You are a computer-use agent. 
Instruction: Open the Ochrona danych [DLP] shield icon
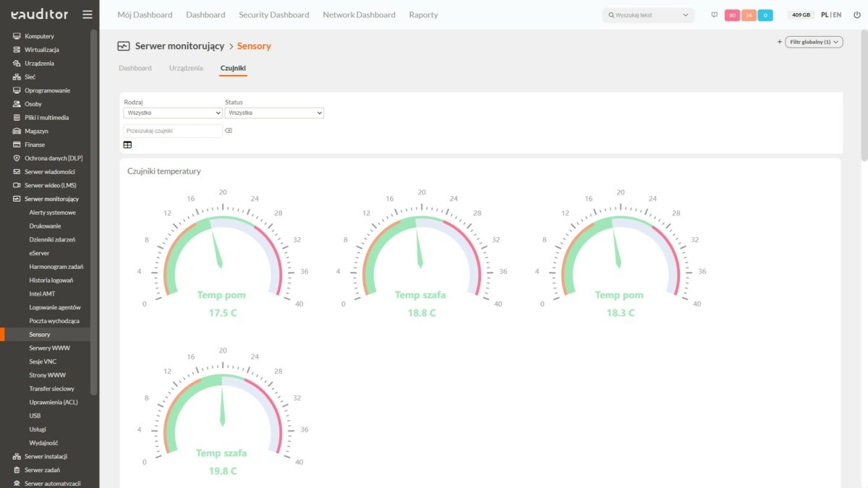pos(16,158)
